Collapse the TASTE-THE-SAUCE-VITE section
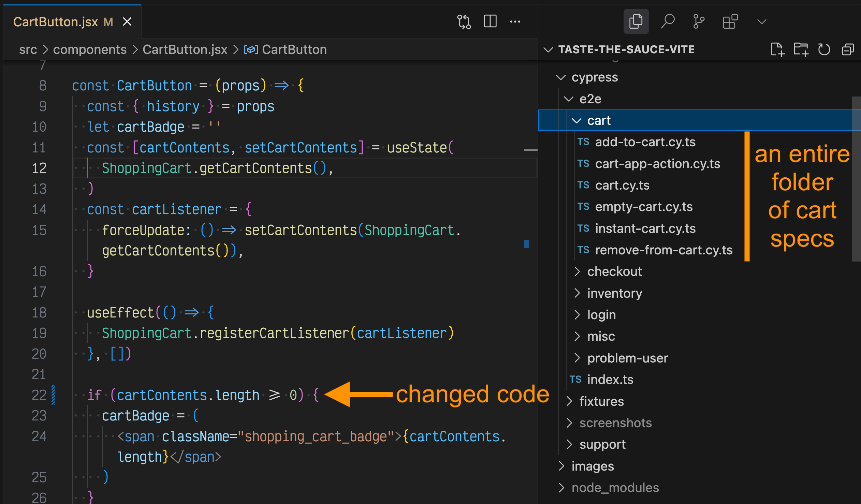This screenshot has width=861, height=504. pyautogui.click(x=549, y=50)
